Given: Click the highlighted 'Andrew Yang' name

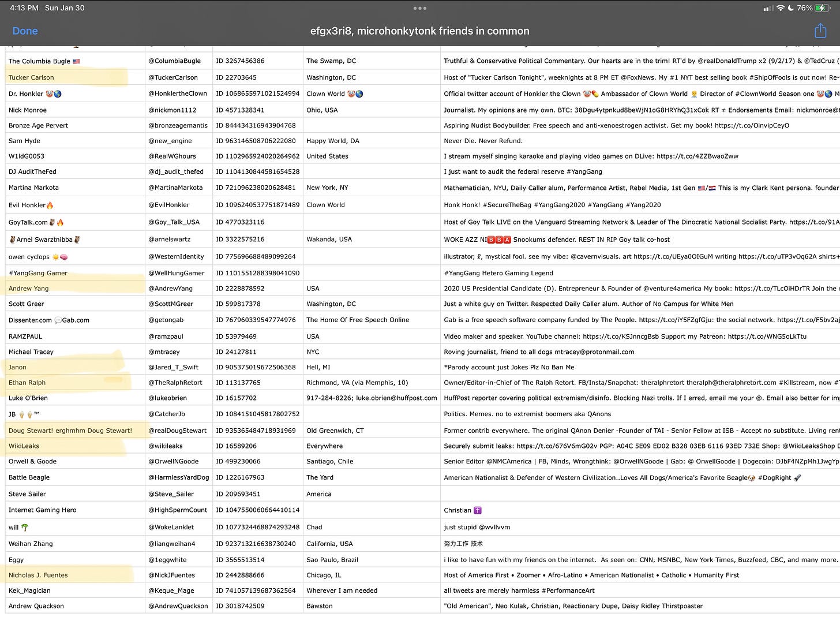Looking at the screenshot, I should pyautogui.click(x=29, y=289).
